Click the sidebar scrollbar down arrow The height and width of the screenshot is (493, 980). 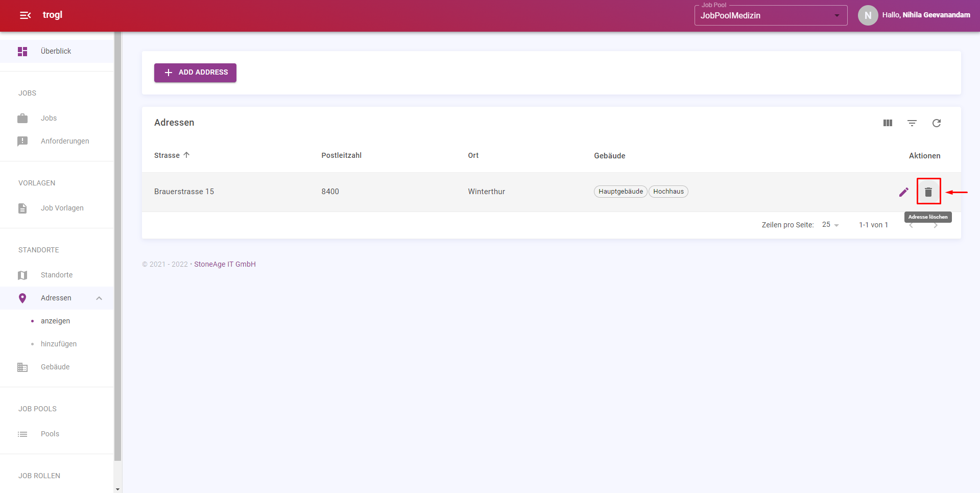click(x=117, y=489)
